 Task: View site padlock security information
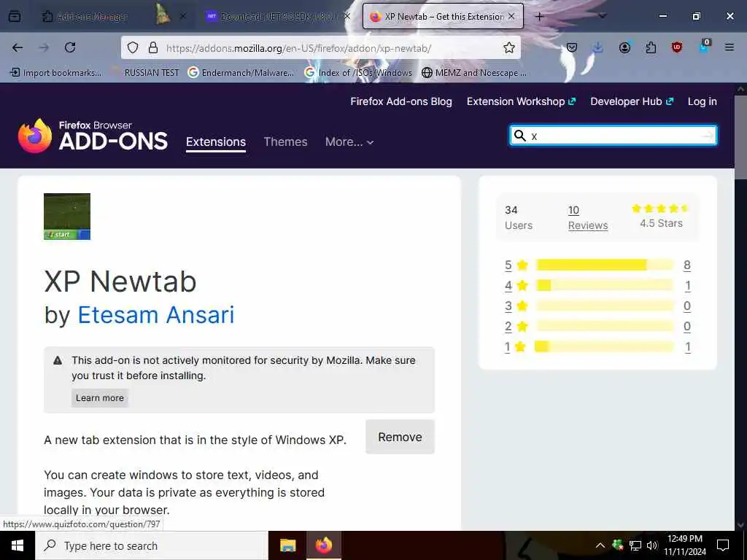click(x=153, y=47)
